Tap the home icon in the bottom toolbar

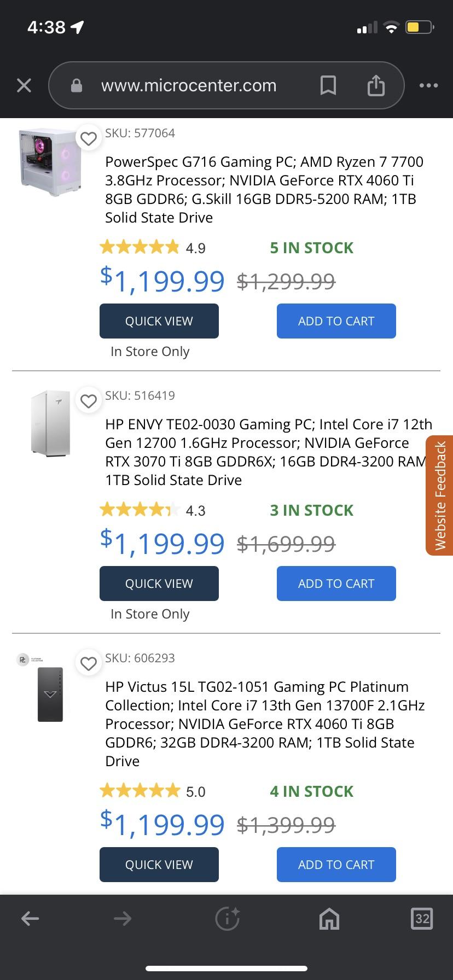(x=329, y=919)
